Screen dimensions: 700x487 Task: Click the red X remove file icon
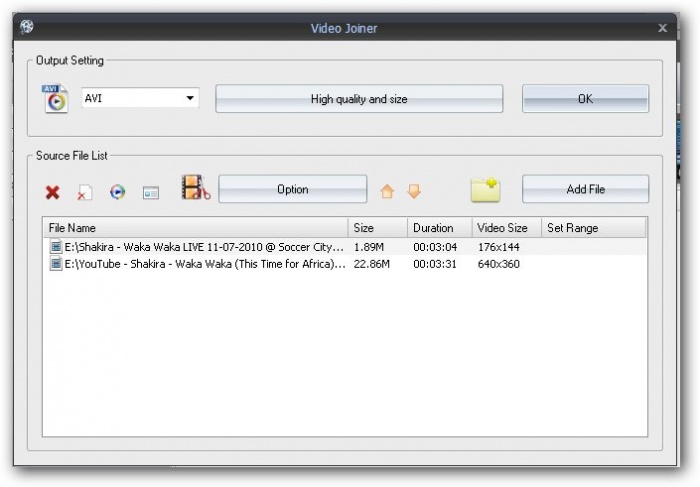52,192
